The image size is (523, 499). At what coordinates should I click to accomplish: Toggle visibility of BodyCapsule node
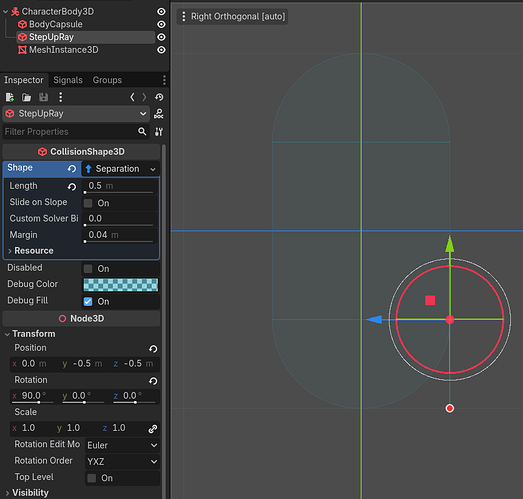161,24
